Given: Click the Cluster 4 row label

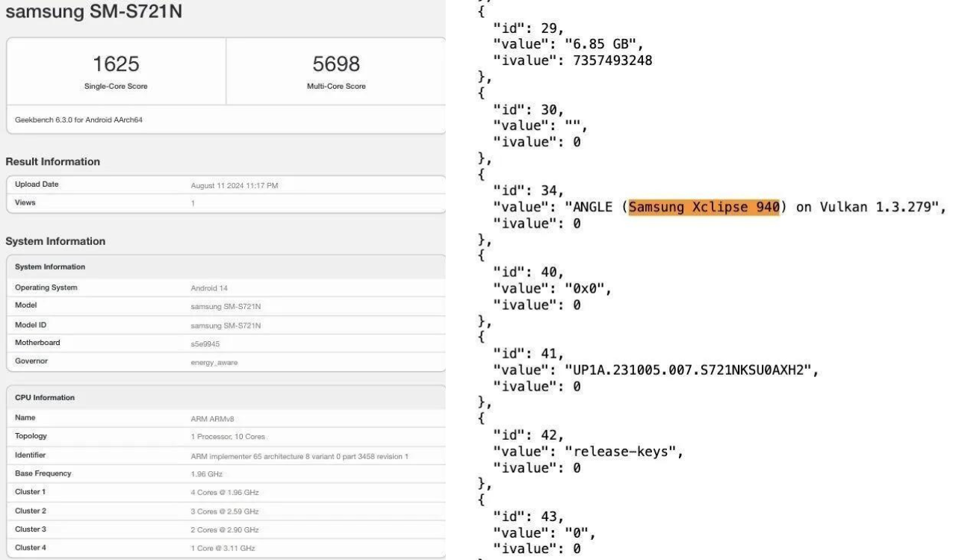Looking at the screenshot, I should [31, 547].
